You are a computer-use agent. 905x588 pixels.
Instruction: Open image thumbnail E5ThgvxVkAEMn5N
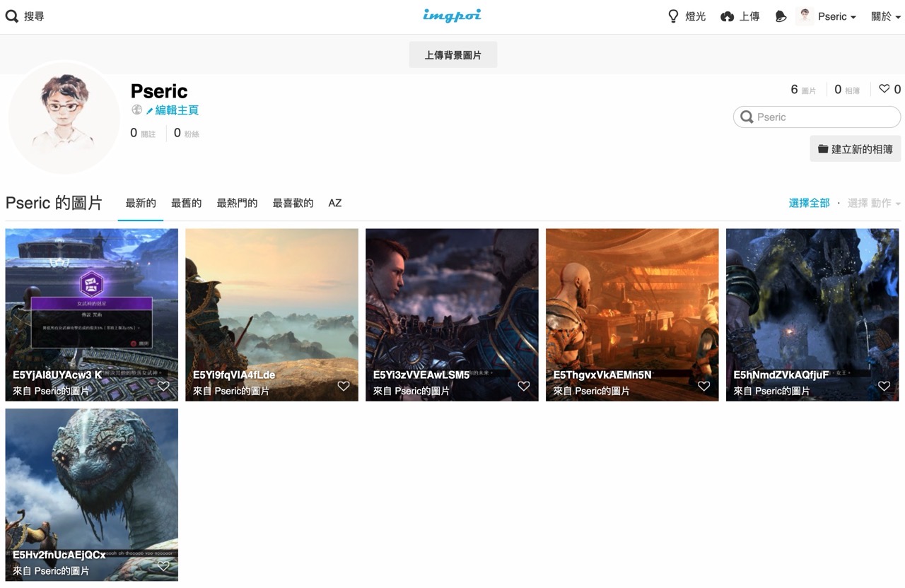[632, 314]
